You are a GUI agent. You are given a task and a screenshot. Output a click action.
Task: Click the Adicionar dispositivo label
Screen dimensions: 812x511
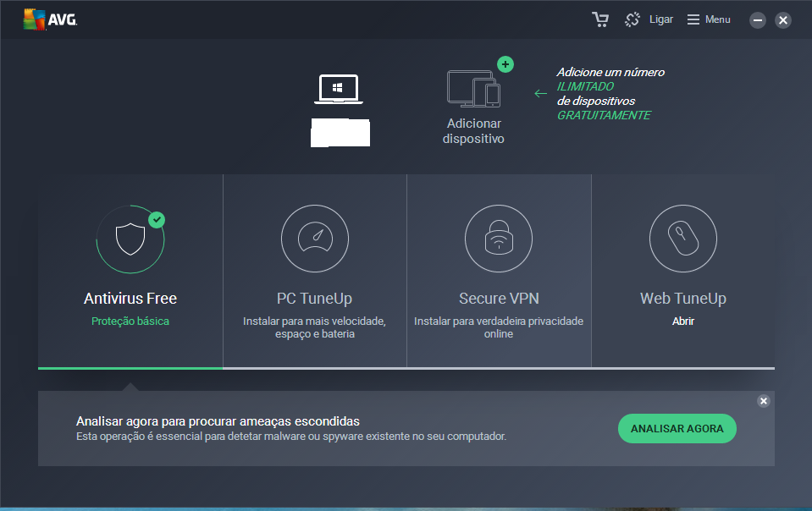(473, 131)
